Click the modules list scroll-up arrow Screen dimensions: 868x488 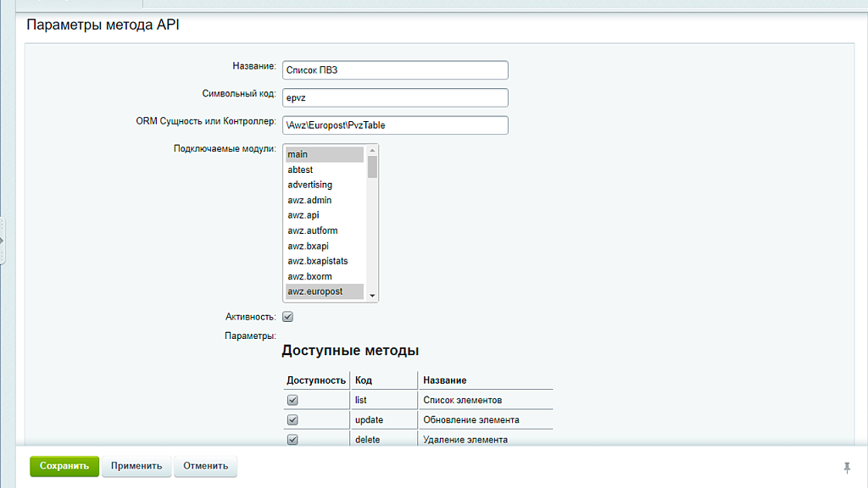(372, 152)
